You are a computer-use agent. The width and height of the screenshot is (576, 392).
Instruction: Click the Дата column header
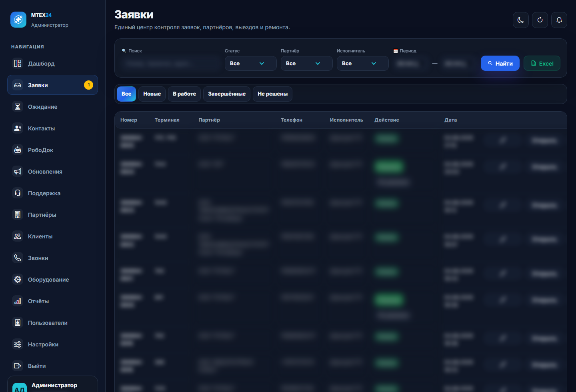pos(451,120)
